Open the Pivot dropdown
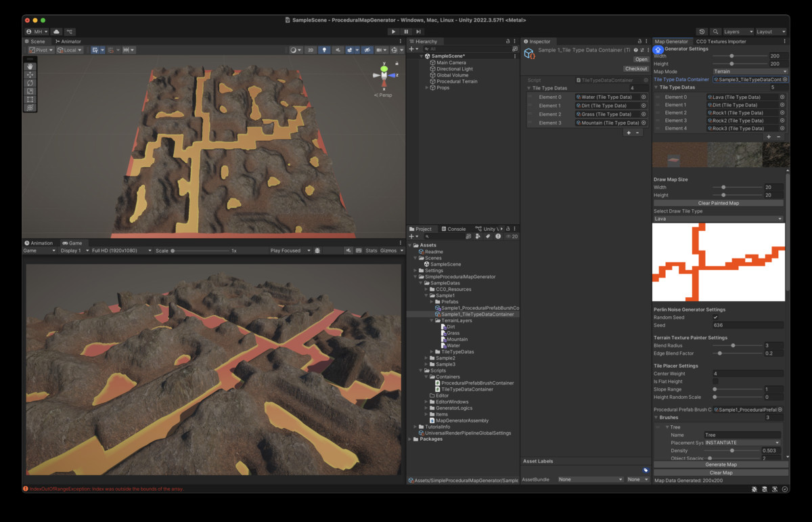The height and width of the screenshot is (522, 812). pos(41,50)
